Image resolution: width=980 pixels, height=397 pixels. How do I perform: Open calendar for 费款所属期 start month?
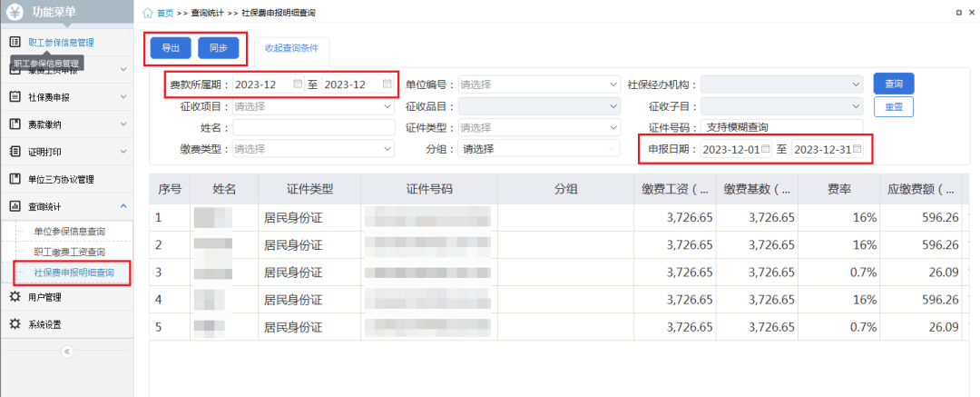click(298, 84)
